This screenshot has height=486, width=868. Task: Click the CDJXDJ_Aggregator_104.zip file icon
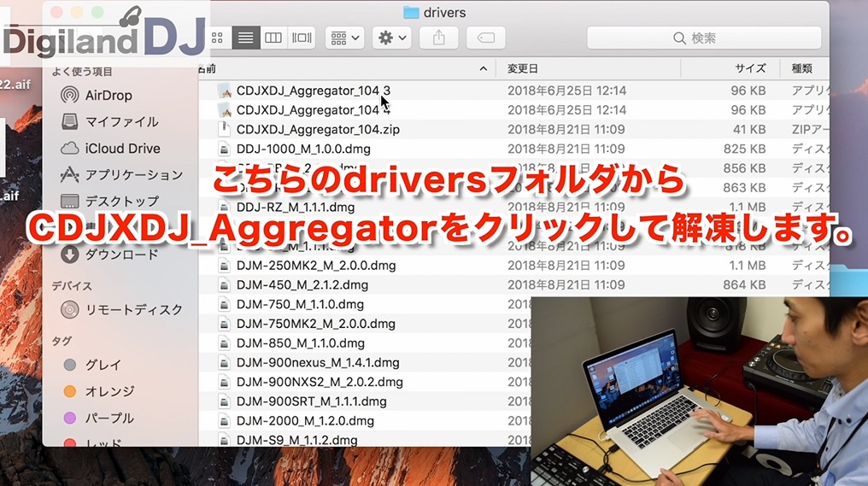point(224,129)
